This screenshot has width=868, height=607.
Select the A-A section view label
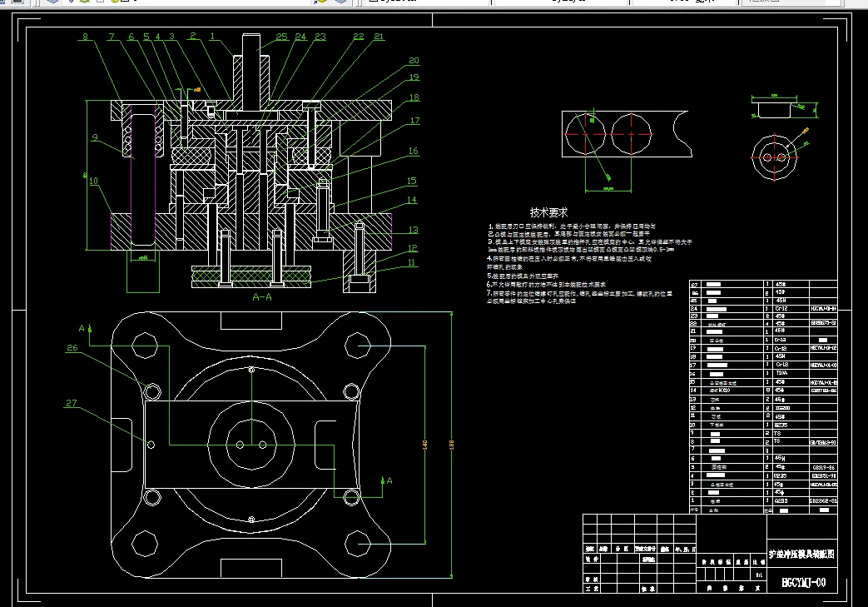coord(262,297)
